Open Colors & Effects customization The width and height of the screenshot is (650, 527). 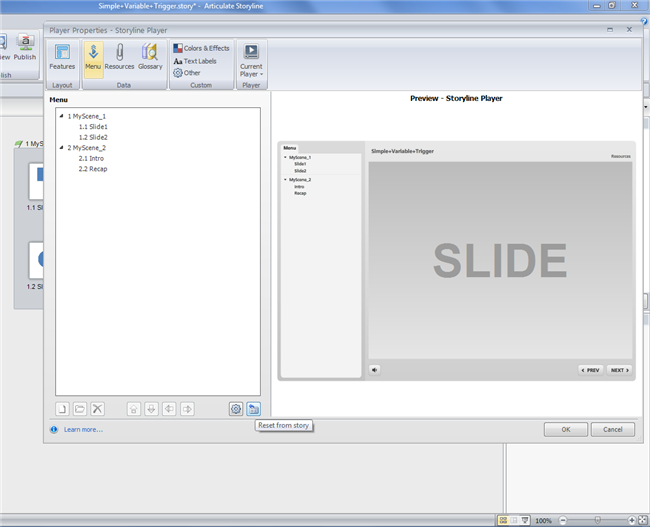click(201, 48)
